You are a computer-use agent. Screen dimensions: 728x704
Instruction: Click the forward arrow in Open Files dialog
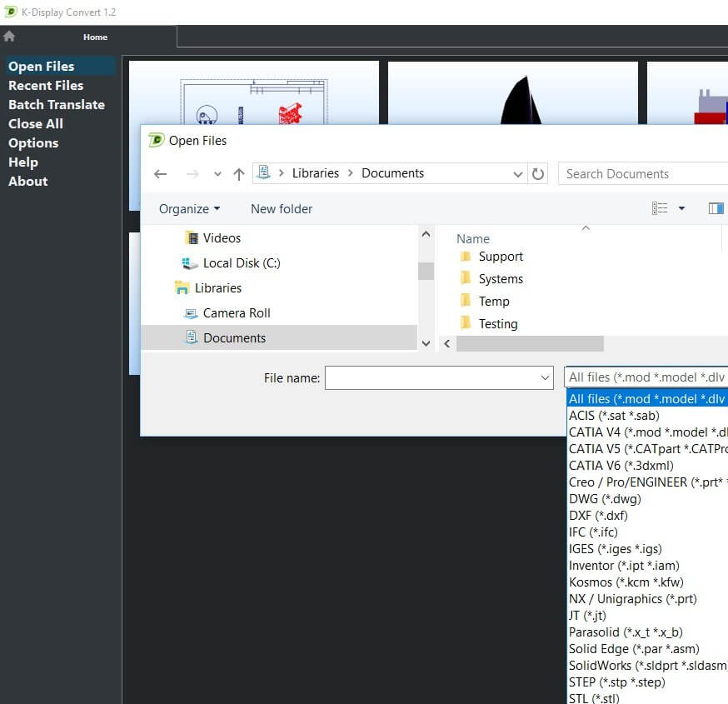[192, 173]
